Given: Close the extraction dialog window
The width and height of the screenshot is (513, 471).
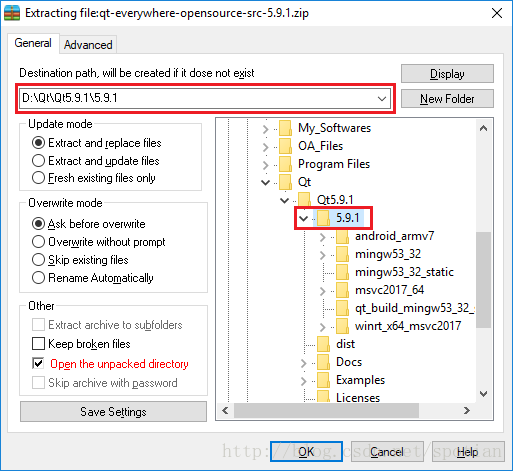Looking at the screenshot, I should tap(497, 13).
